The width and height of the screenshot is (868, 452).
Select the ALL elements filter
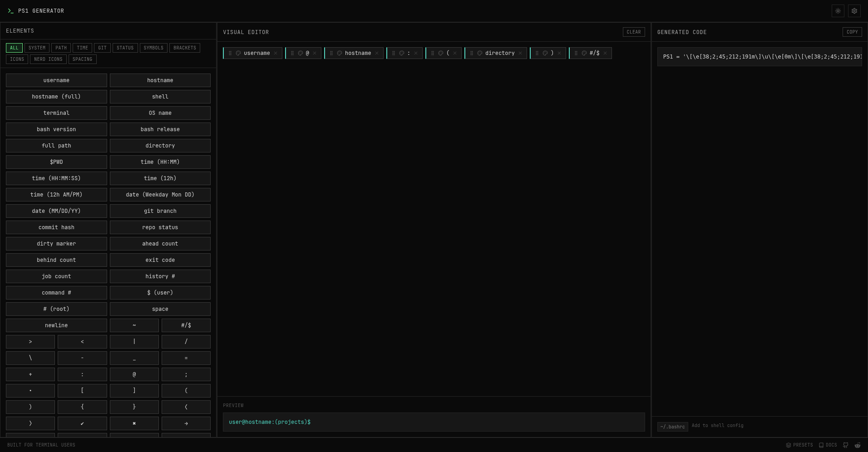[x=14, y=48]
